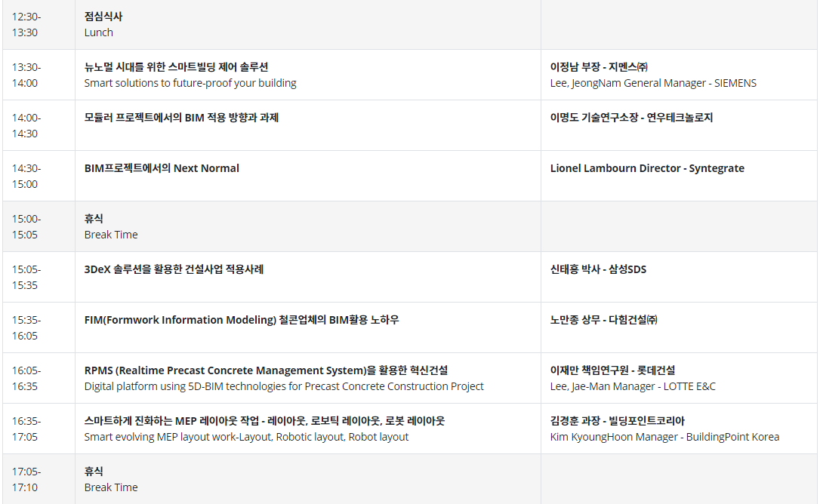The image size is (820, 504).
Task: Select the BIM프로젝트에서의 Next Normal session title
Action: (162, 168)
